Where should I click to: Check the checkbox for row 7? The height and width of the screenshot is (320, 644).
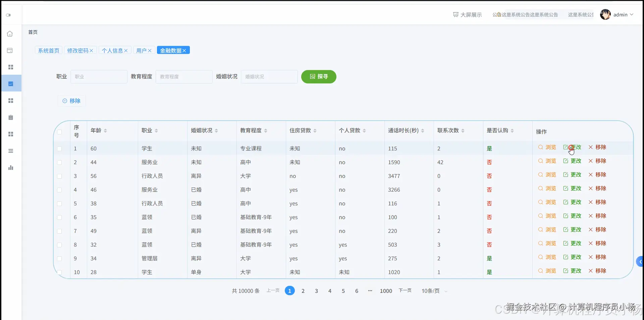click(59, 231)
